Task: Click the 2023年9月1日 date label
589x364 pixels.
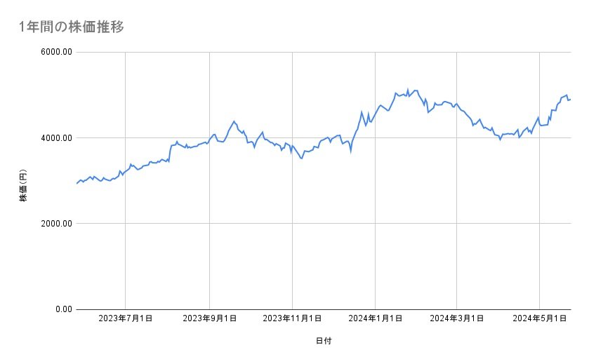Action: [209, 319]
